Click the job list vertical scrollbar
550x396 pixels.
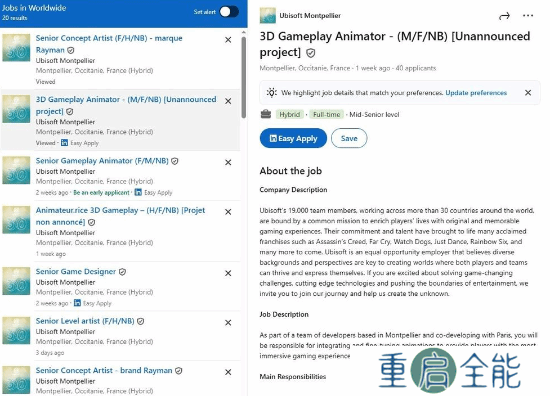[243, 77]
